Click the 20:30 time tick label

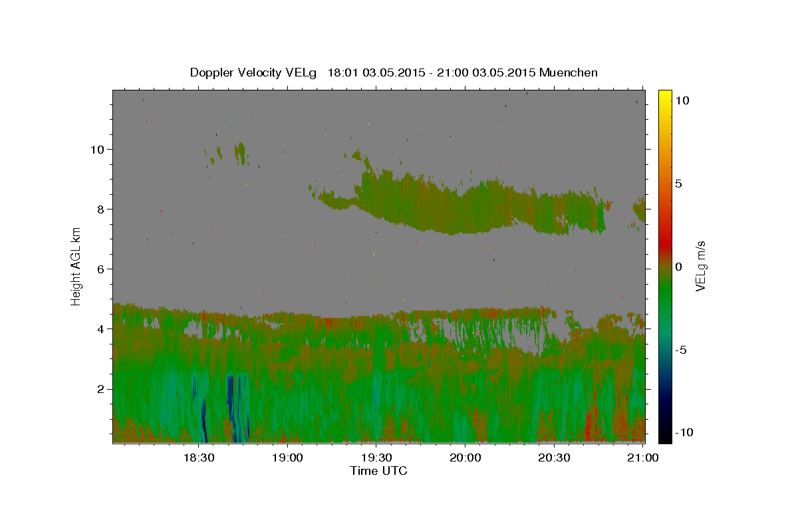pos(554,458)
